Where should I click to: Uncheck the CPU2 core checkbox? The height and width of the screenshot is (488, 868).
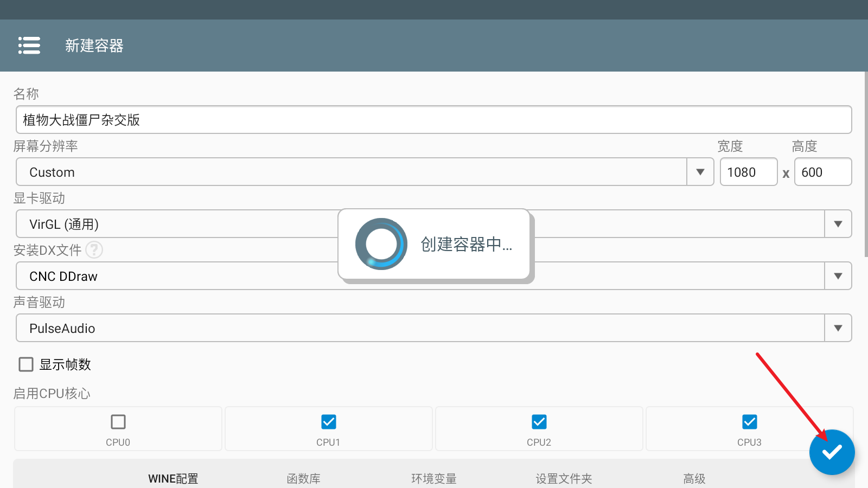[539, 422]
